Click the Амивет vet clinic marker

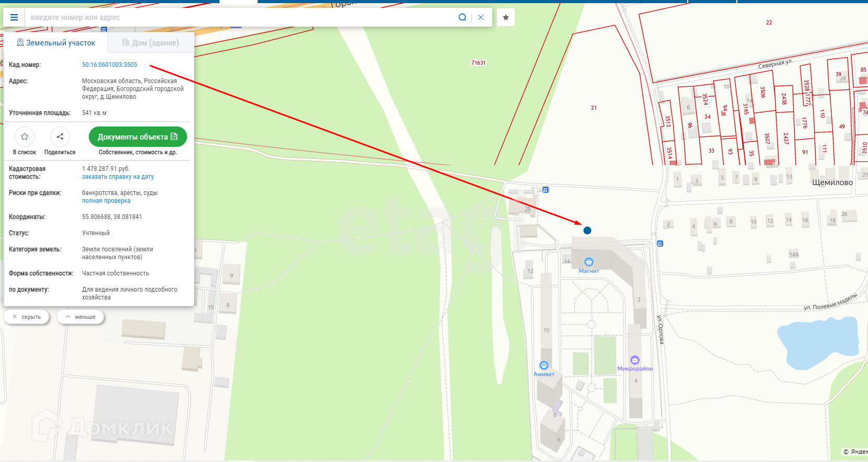point(544,365)
